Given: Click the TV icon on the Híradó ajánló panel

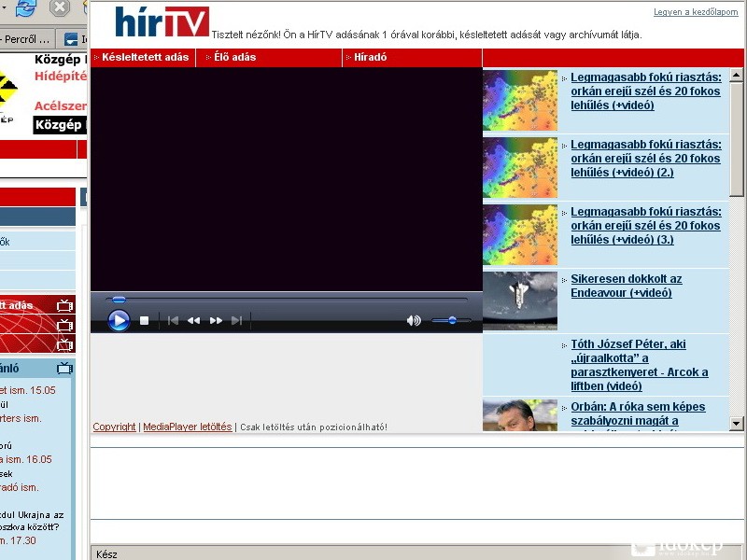Looking at the screenshot, I should (63, 367).
